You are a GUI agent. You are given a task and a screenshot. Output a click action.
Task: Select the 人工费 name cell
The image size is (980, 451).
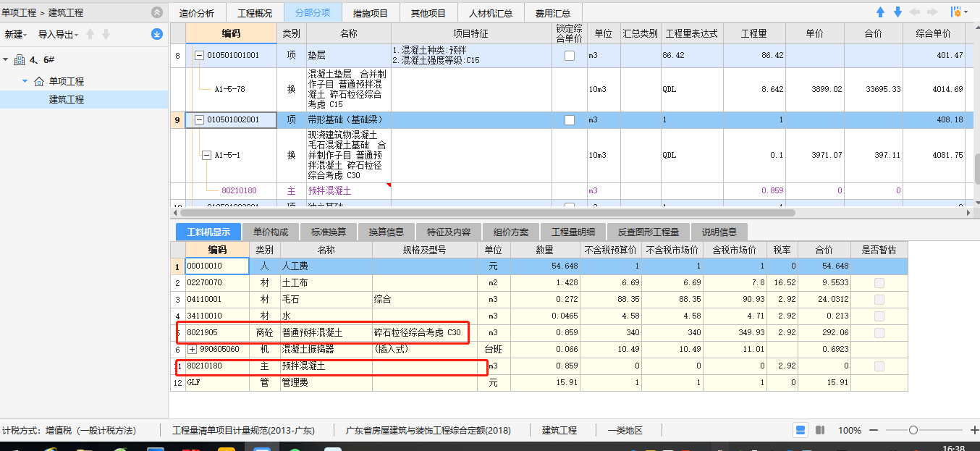coord(326,266)
